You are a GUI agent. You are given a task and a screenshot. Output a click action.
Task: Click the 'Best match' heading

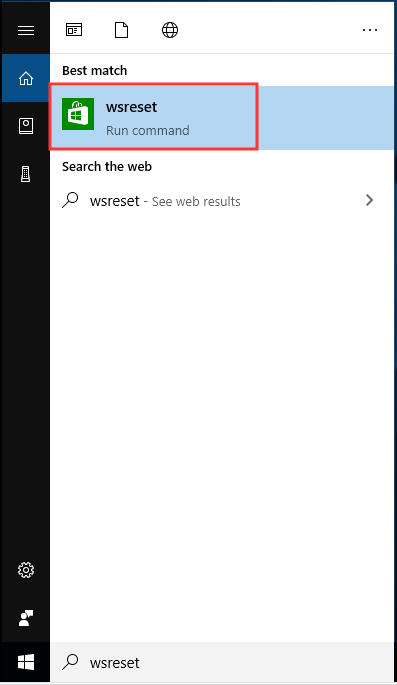(94, 70)
